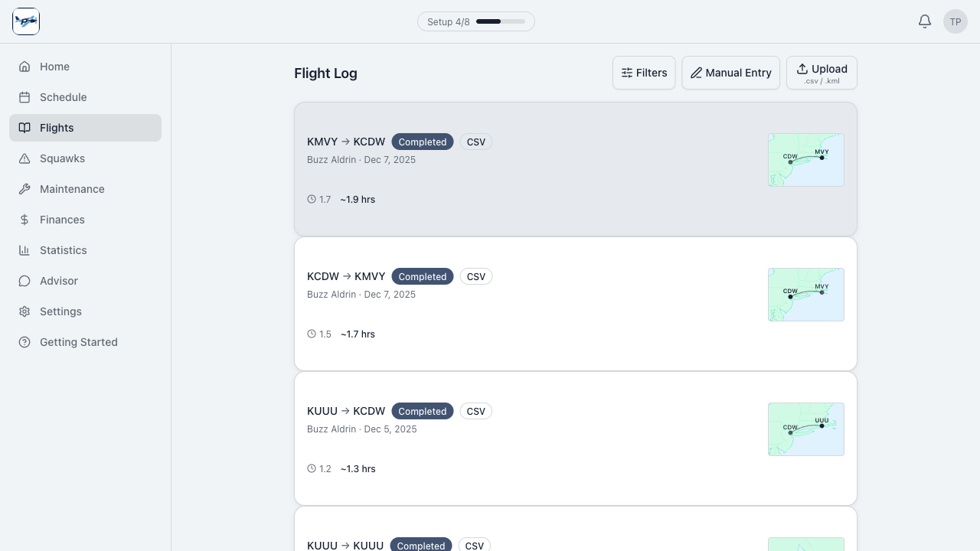Click the Upload .csv / .kml button

(x=822, y=73)
